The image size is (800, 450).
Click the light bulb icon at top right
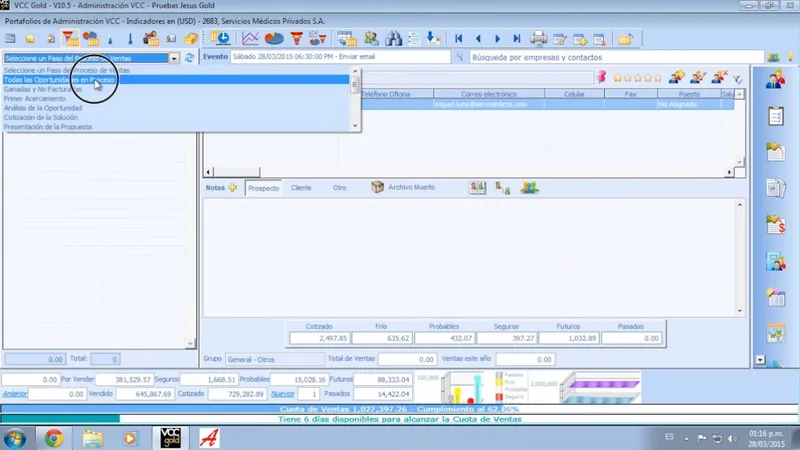click(x=790, y=57)
